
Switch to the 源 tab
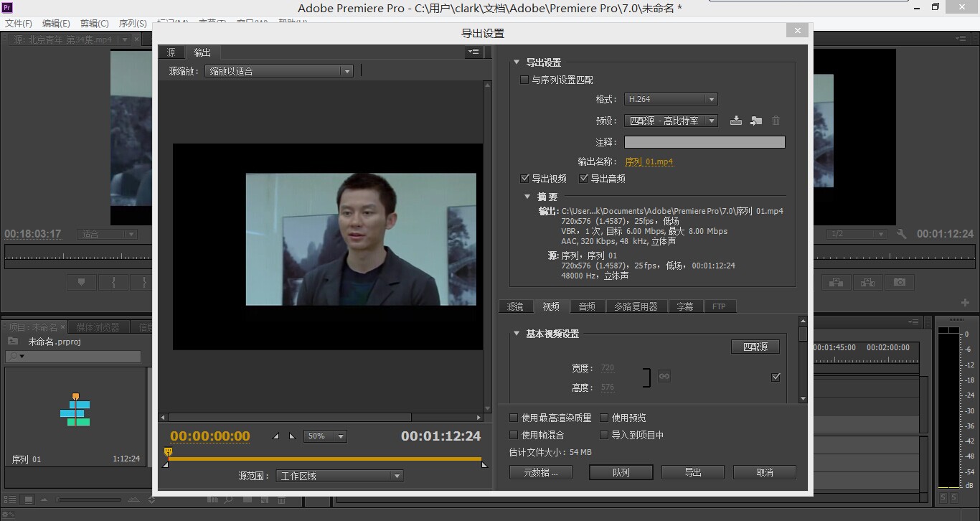[171, 52]
